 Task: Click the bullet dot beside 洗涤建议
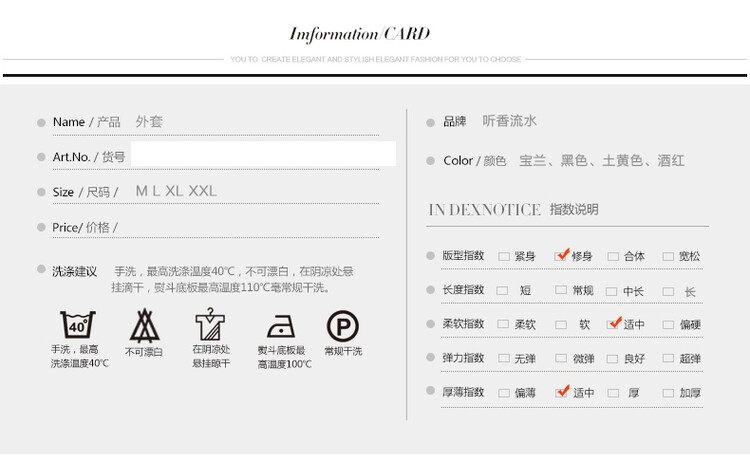(41, 270)
